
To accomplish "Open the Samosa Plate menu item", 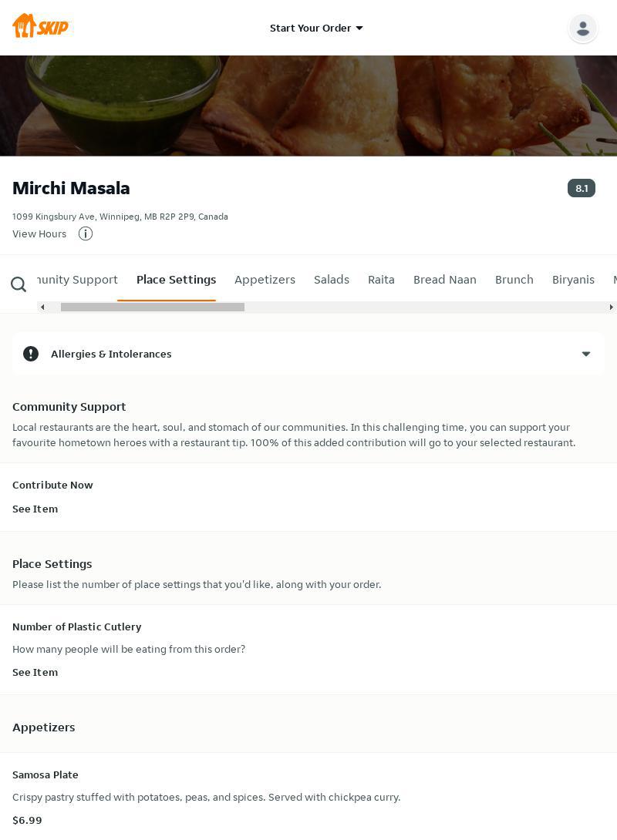I will [x=46, y=774].
